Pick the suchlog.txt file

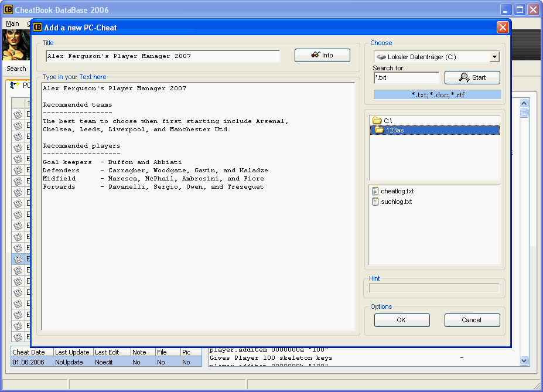pyautogui.click(x=396, y=202)
